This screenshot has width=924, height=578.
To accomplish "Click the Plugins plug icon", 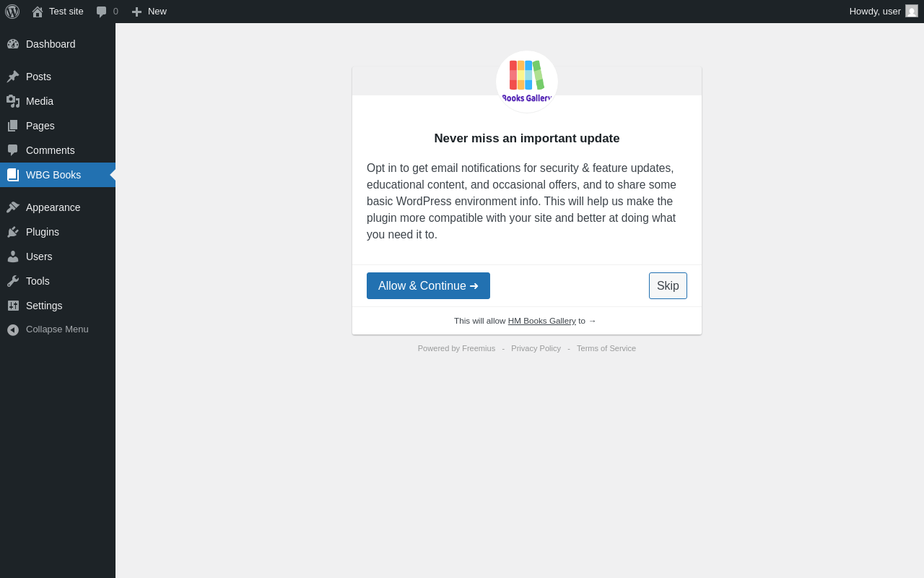I will (x=13, y=232).
